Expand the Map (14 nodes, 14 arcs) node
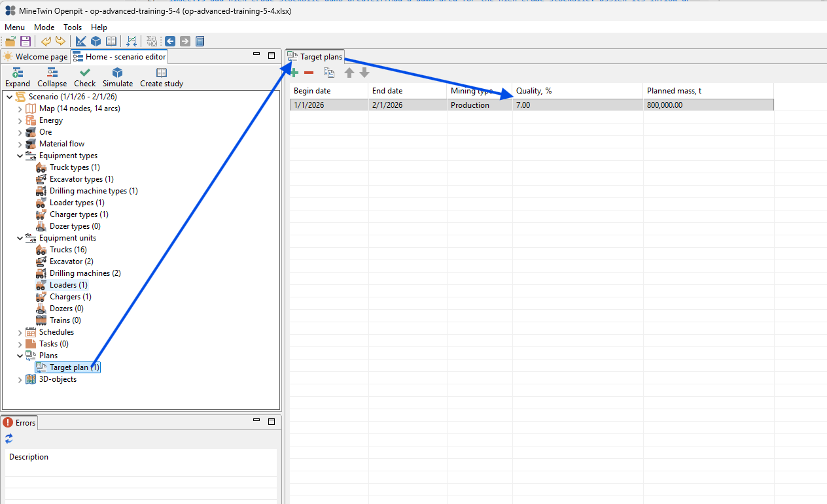827x504 pixels. (20, 109)
